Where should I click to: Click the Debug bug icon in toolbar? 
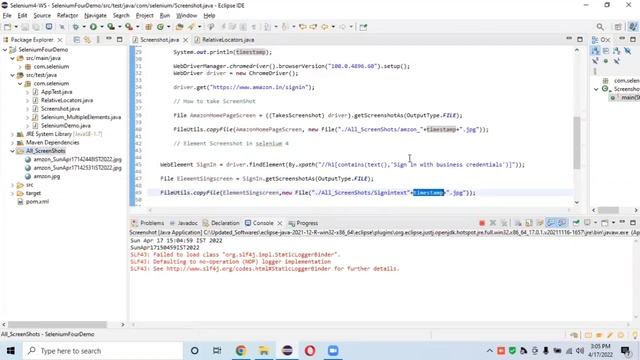pyautogui.click(x=76, y=27)
